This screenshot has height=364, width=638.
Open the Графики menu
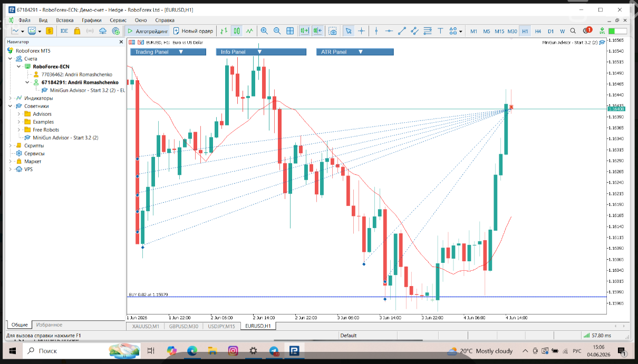coord(91,20)
